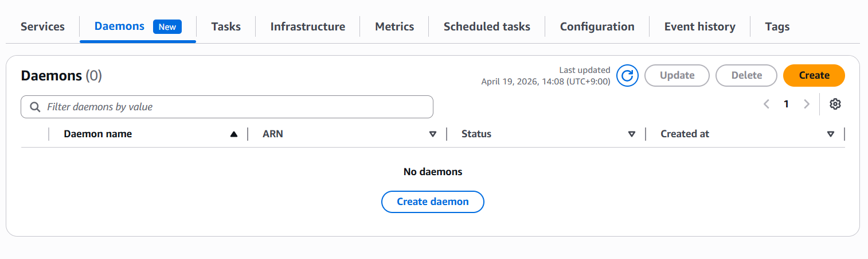The width and height of the screenshot is (868, 259).
Task: Open the Configuration tab
Action: pos(597,26)
